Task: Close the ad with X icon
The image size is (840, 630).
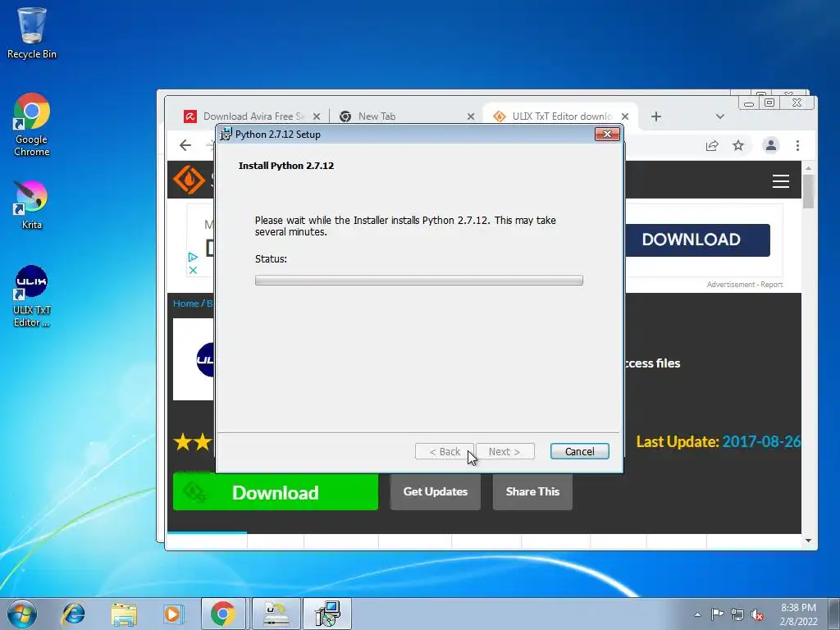Action: click(193, 270)
